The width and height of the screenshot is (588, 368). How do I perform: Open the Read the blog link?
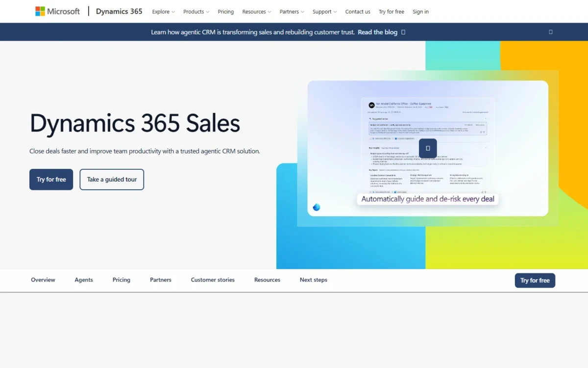(x=378, y=32)
